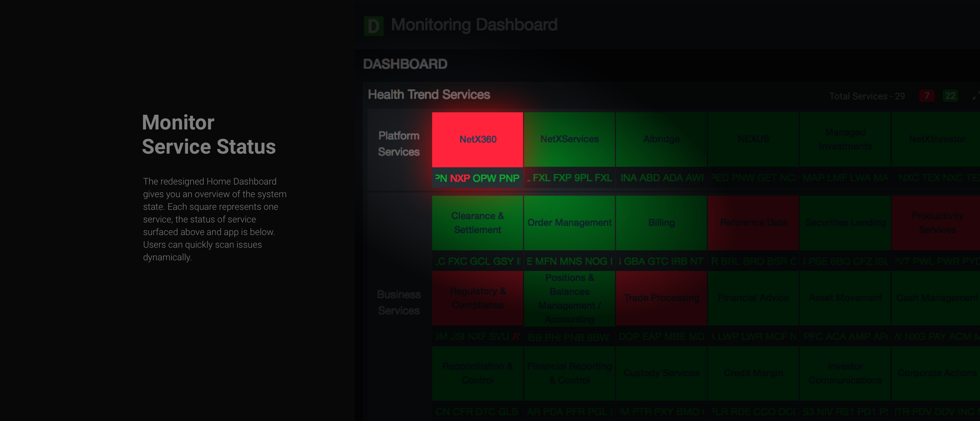Click the green D logo icon
Viewport: 980px width, 421px height.
point(374,26)
